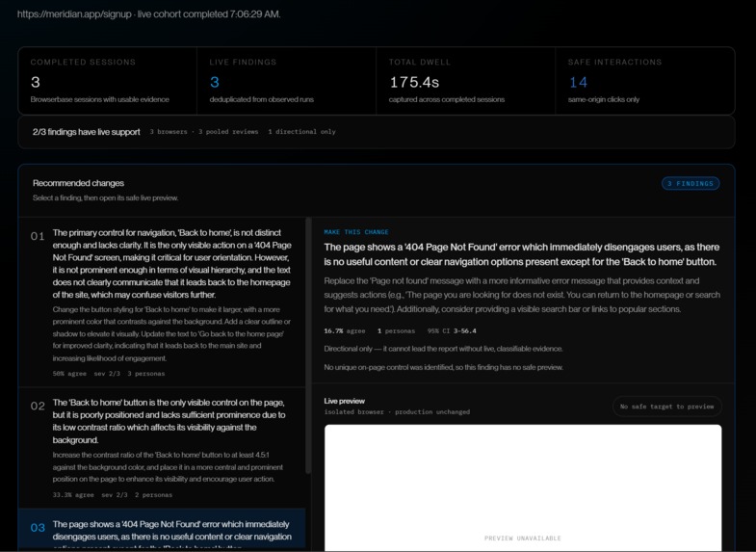The height and width of the screenshot is (552, 756).
Task: Click '3 pooled reviews' text
Action: tap(228, 132)
